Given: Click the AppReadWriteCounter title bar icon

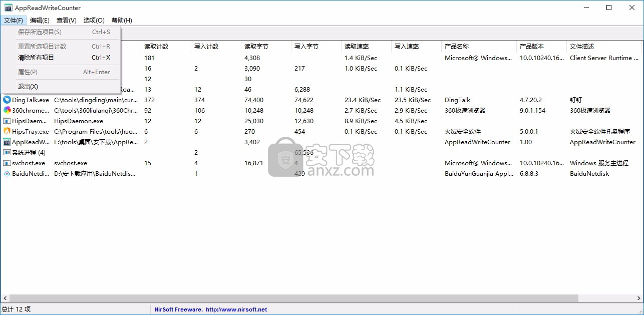Looking at the screenshot, I should pyautogui.click(x=8, y=8).
